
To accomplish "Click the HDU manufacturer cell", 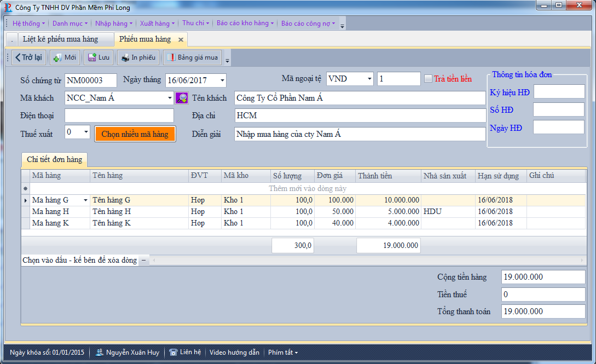I will pos(448,212).
